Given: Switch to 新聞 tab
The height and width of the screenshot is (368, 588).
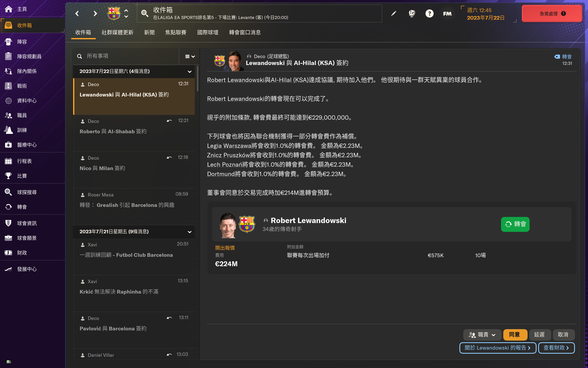Looking at the screenshot, I should [x=149, y=33].
